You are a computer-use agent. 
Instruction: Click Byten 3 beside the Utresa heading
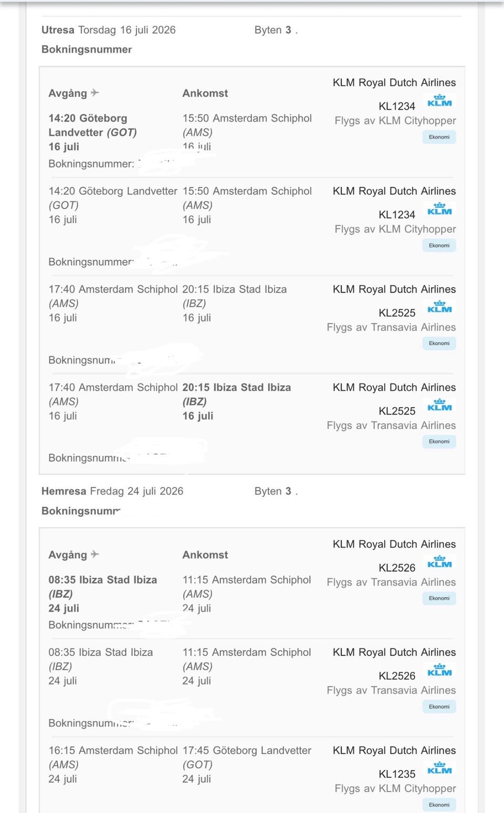[276, 30]
